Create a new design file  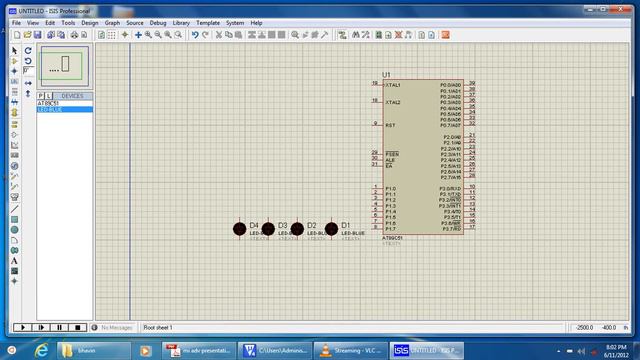[x=17, y=35]
